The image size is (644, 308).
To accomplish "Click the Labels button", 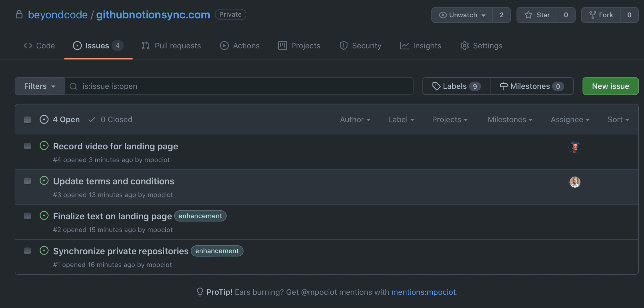I will 456,86.
